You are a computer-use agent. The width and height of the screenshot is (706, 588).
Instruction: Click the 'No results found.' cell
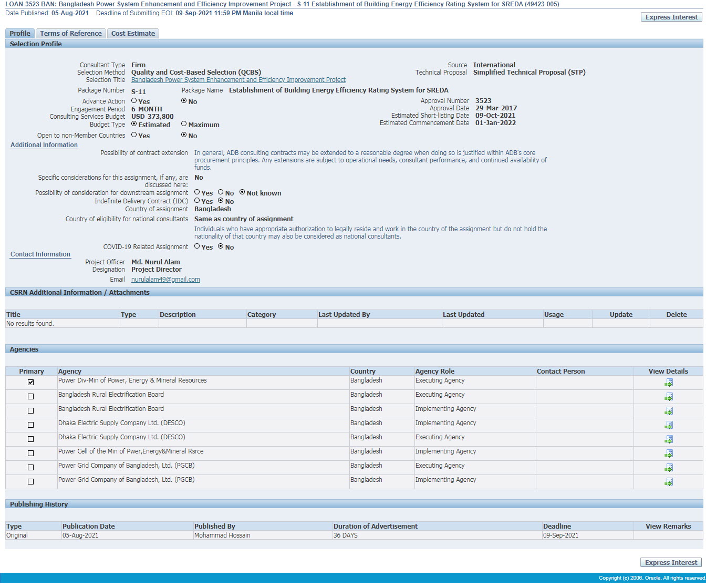(x=63, y=324)
